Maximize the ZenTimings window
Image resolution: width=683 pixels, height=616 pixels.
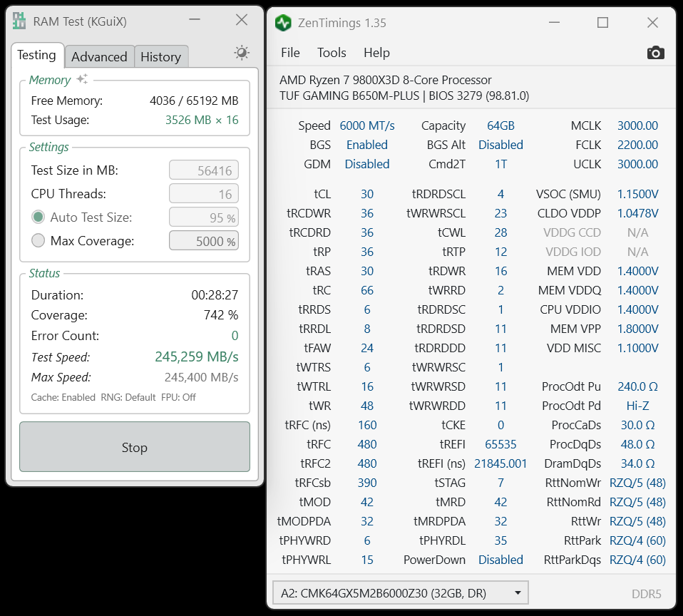click(x=603, y=22)
